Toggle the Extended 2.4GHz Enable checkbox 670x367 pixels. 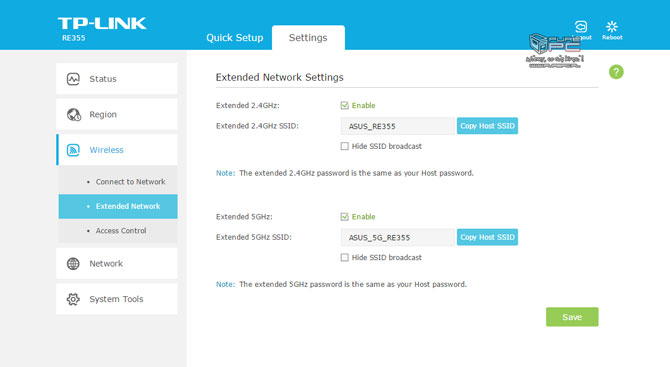(x=344, y=106)
